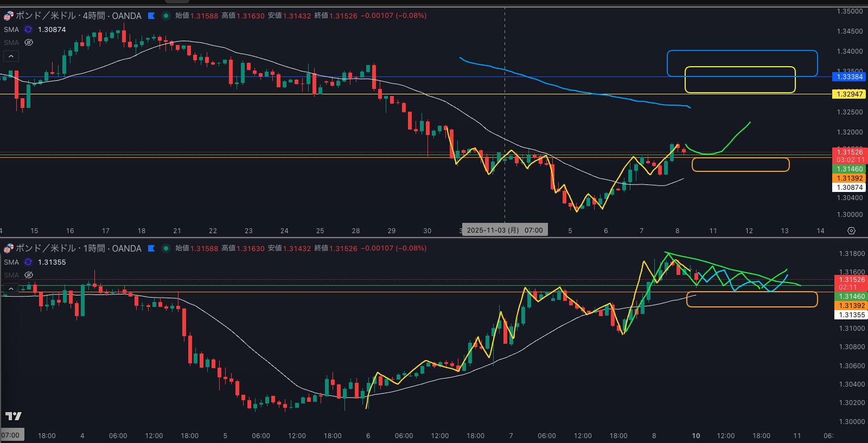Screen dimensions: 868x443
Task: Click the red current price label 1.31526 in 1-hour chart
Action: coord(849,280)
